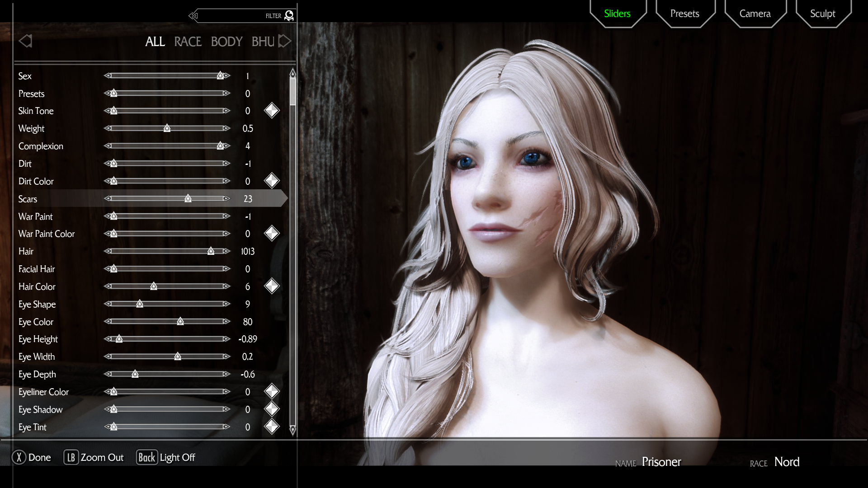Click the race value Nord
The image size is (868, 488).
tap(787, 462)
